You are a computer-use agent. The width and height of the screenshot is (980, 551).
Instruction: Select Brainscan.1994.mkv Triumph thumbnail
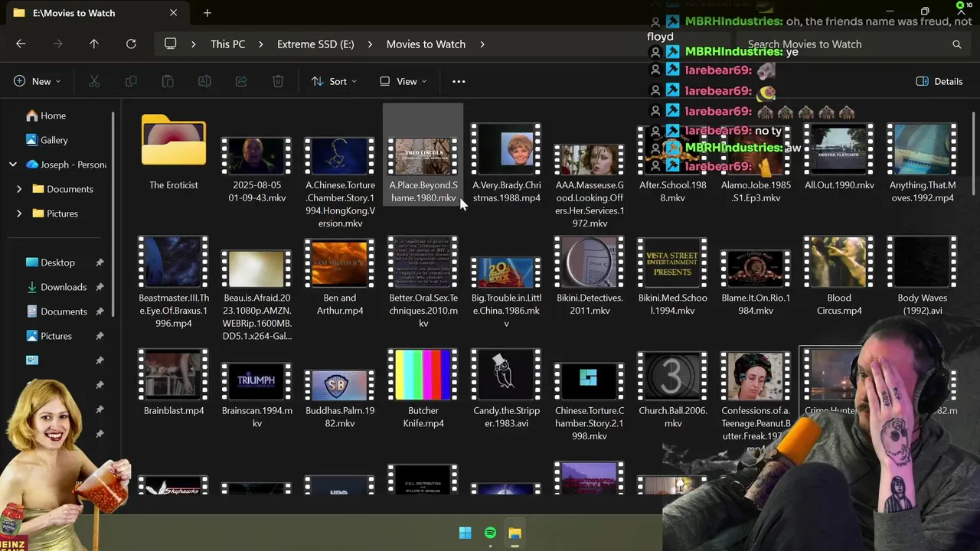pos(256,381)
